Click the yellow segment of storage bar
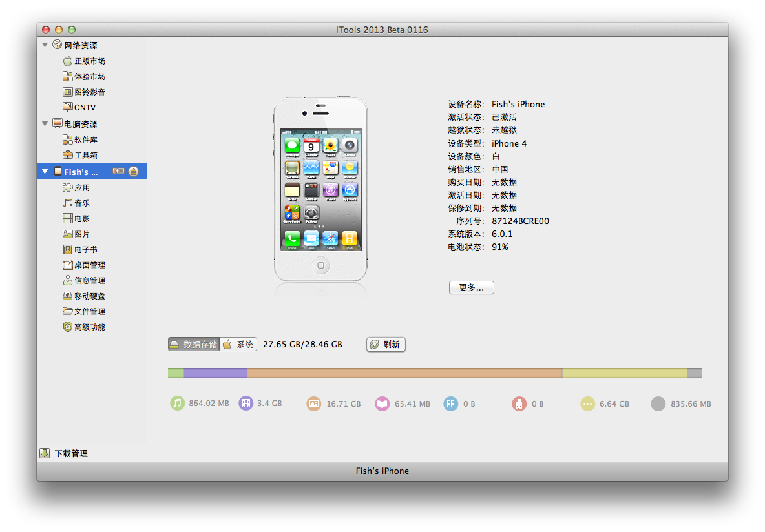The height and width of the screenshot is (532, 765). (x=625, y=373)
